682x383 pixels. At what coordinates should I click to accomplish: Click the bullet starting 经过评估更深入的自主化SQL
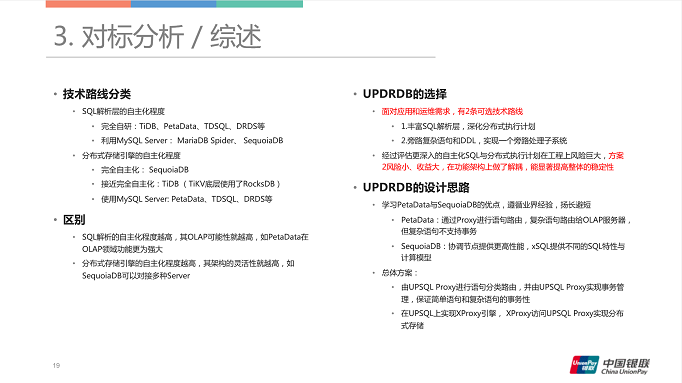pyautogui.click(x=503, y=161)
